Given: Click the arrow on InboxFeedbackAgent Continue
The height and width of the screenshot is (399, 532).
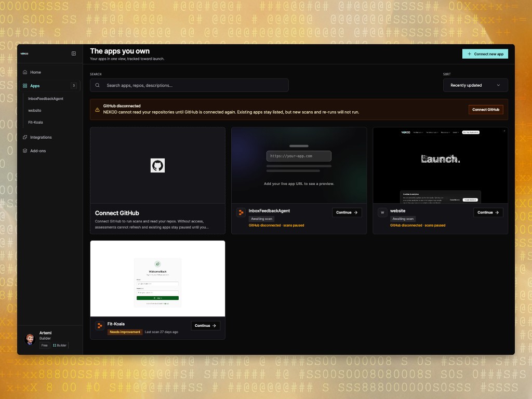Looking at the screenshot, I should (x=355, y=212).
